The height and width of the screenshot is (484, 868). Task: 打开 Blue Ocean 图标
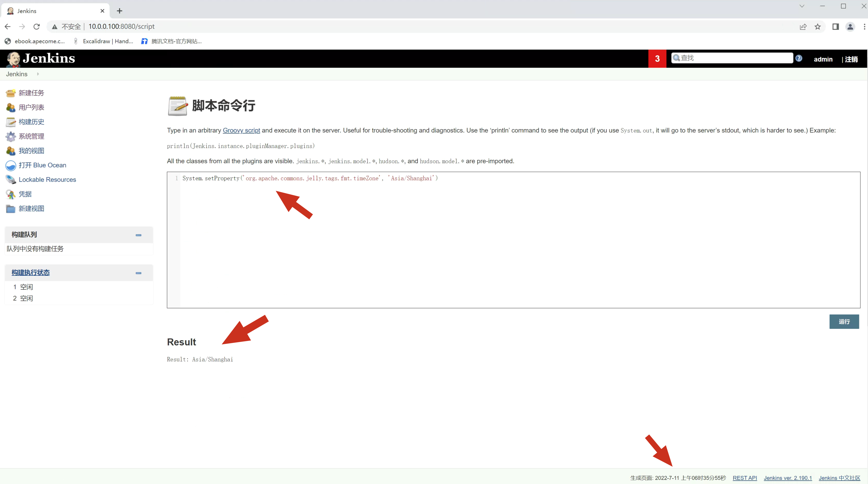[x=10, y=165]
